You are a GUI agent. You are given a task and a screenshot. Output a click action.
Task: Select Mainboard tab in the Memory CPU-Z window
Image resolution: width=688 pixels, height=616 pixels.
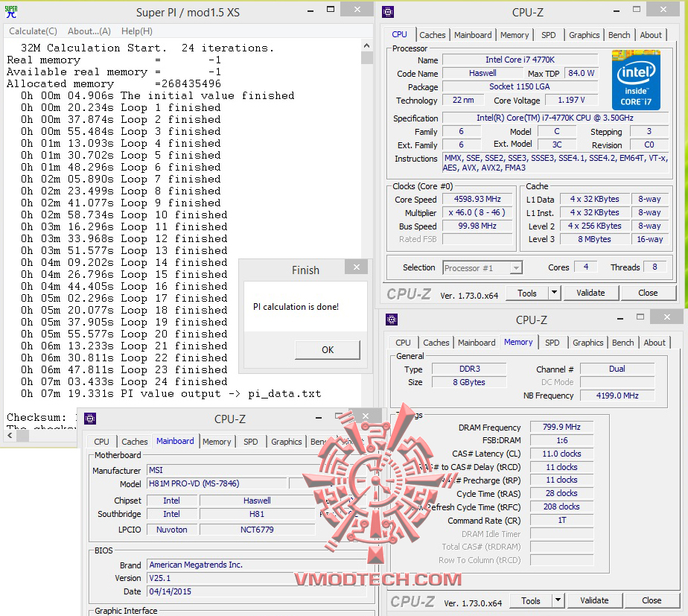(x=477, y=343)
